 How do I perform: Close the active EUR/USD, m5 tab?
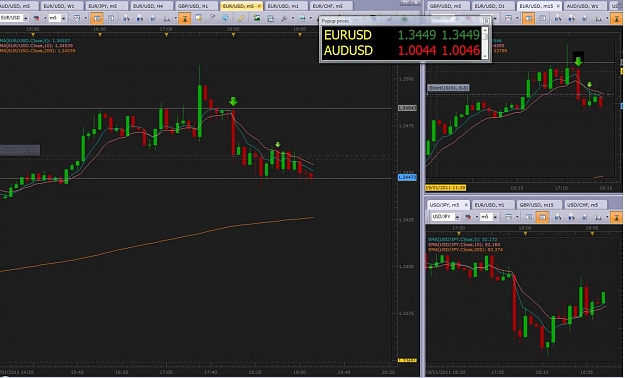(x=259, y=6)
